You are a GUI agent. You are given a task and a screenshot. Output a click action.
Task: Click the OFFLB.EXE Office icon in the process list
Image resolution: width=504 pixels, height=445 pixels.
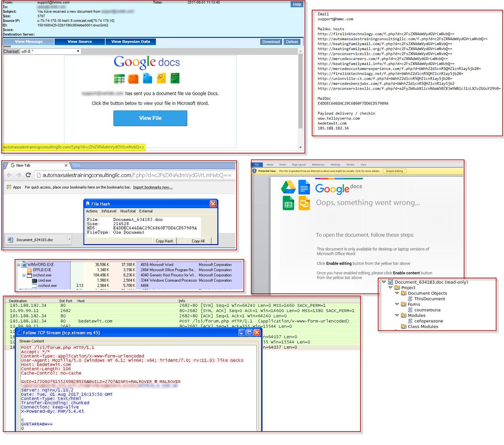29,270
